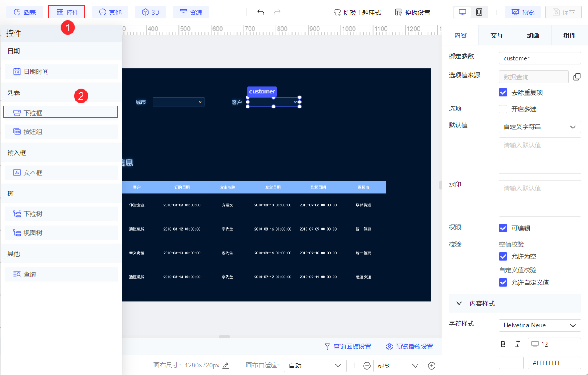The image size is (588, 375).
Task: Click the zoom in plus icon
Action: click(432, 365)
